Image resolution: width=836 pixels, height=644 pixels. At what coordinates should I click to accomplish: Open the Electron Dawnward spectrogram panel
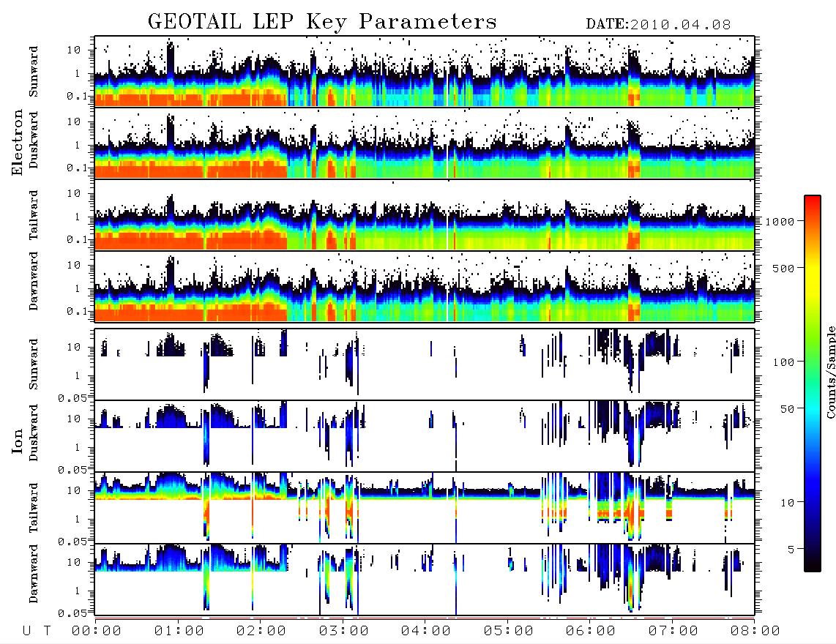pos(425,286)
